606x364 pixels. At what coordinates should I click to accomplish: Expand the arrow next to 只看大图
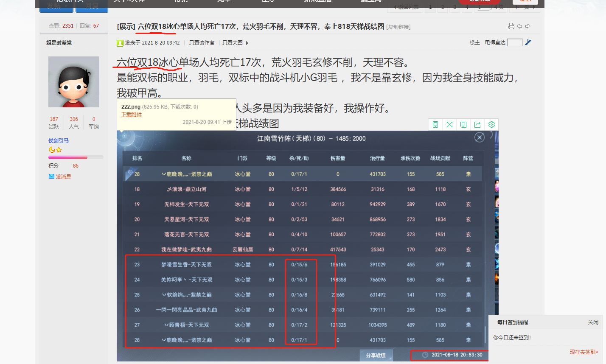pos(247,43)
